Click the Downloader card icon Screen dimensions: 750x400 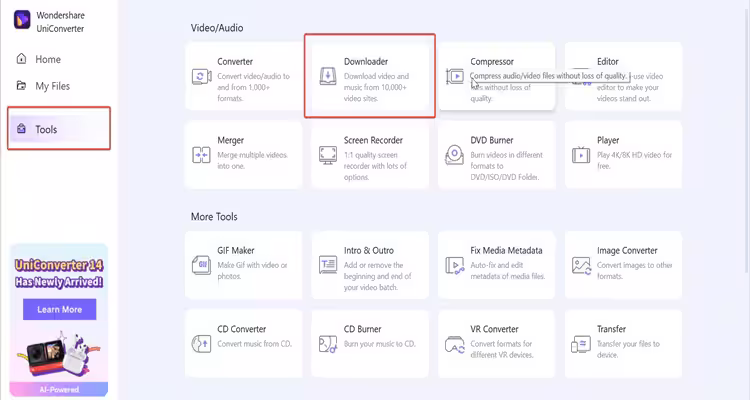click(328, 77)
